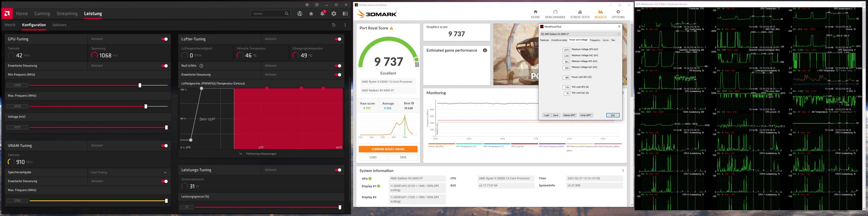Screen dimensions: 868x216
Task: Select the Features tab in MorePowerTool
Action: point(545,40)
